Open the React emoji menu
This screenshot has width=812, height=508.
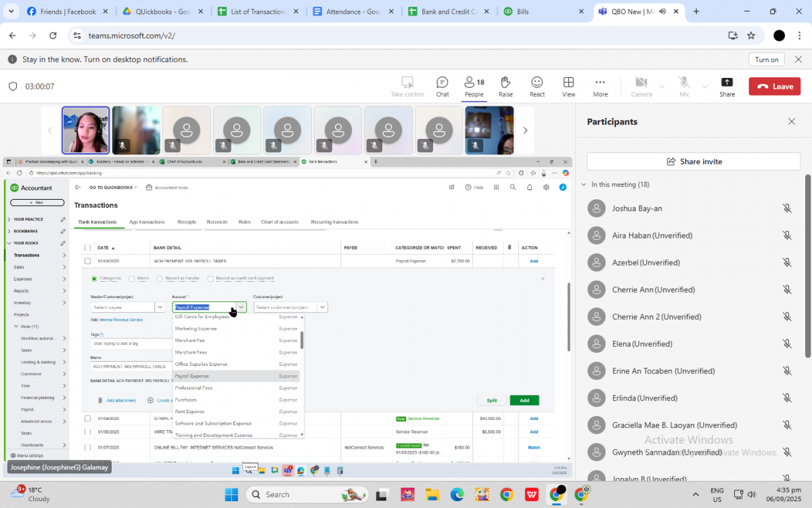(537, 86)
